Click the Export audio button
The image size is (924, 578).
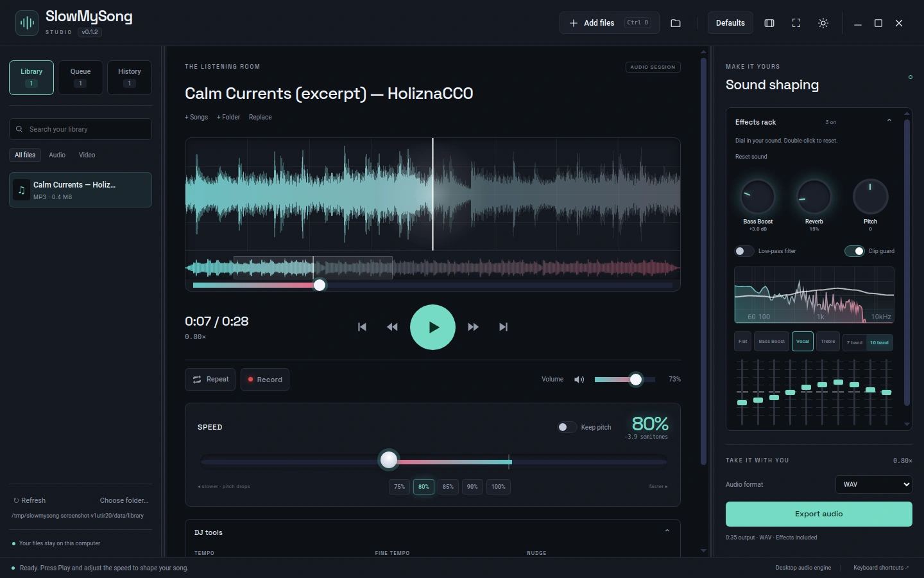point(819,514)
